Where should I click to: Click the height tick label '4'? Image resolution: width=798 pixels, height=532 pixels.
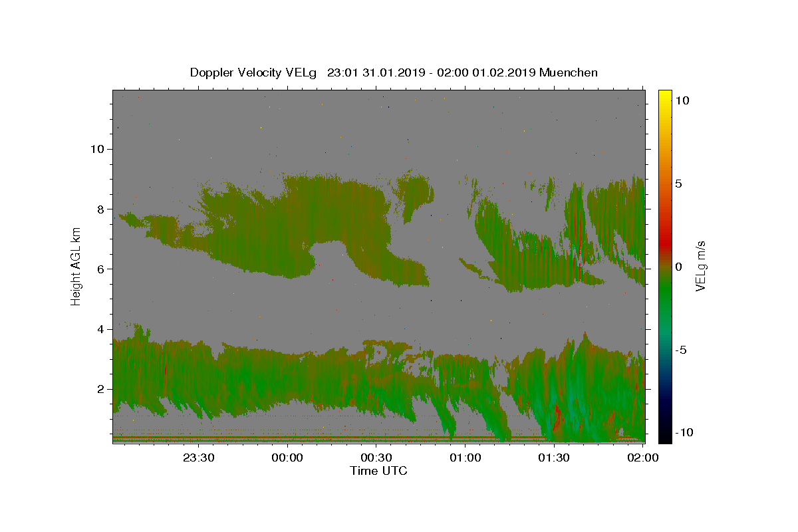pos(102,329)
